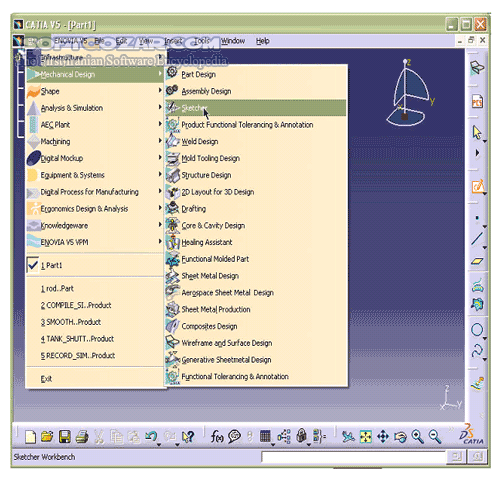Open recent file 4 TANK_SHUTT..Product
Viewport: 494px width, 491px height.
pos(95,339)
